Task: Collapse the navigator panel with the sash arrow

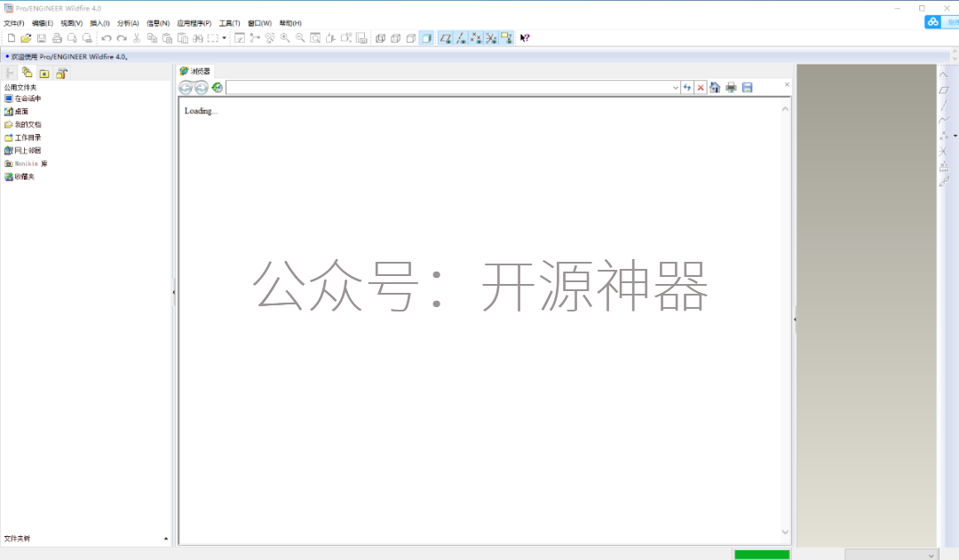Action: tap(174, 292)
